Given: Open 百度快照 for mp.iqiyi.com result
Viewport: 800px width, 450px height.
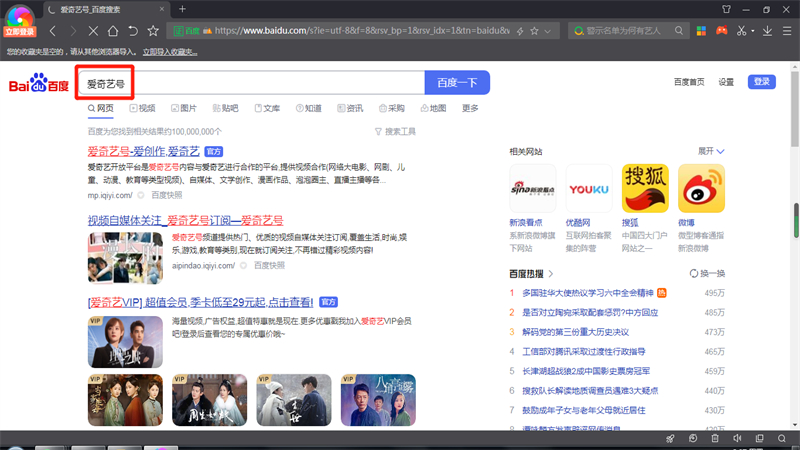Looking at the screenshot, I should click(x=167, y=195).
